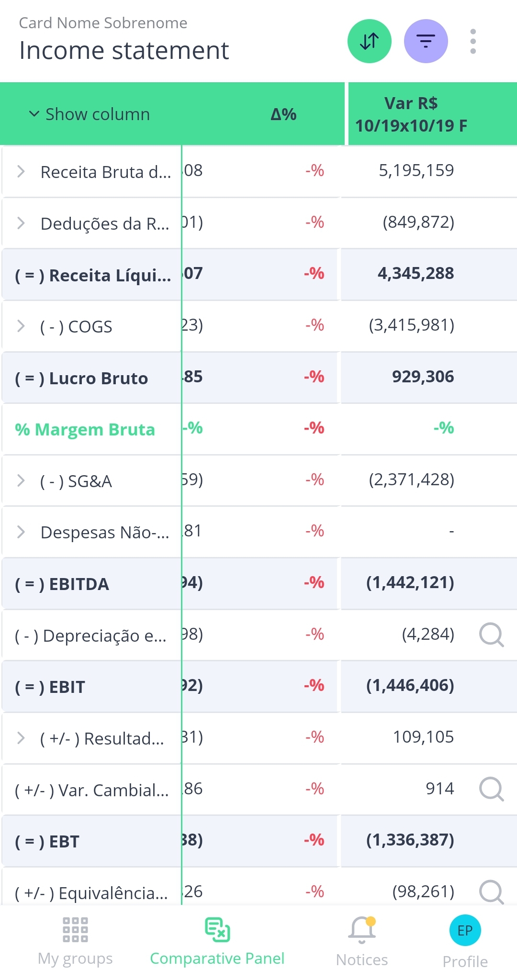Expand the Deduções da R... row
517x980 pixels.
coord(21,223)
